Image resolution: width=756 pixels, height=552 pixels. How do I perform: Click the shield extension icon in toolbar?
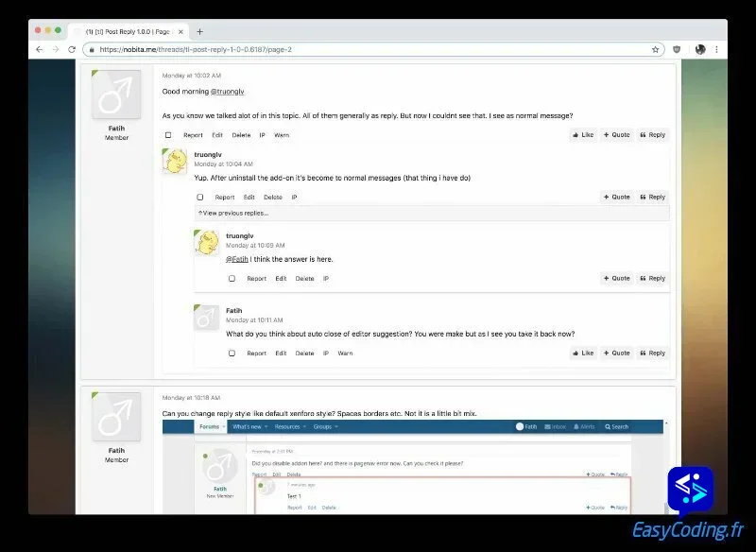[677, 49]
